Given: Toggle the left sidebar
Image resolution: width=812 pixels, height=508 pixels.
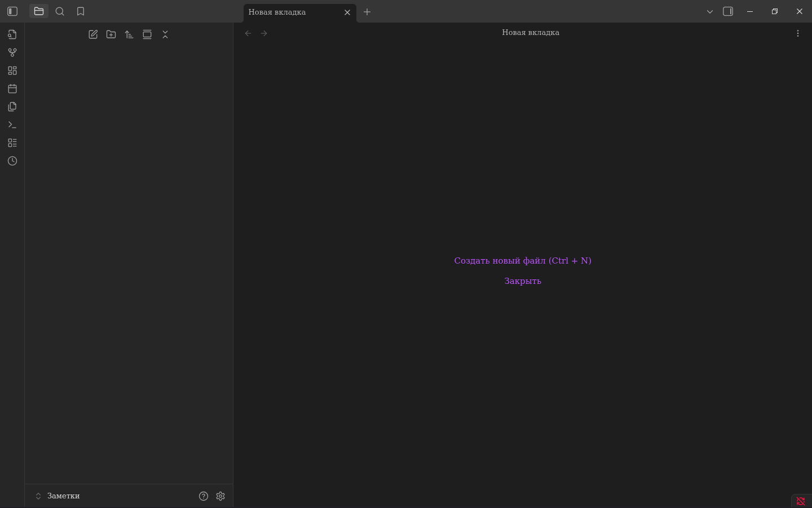Looking at the screenshot, I should [12, 11].
